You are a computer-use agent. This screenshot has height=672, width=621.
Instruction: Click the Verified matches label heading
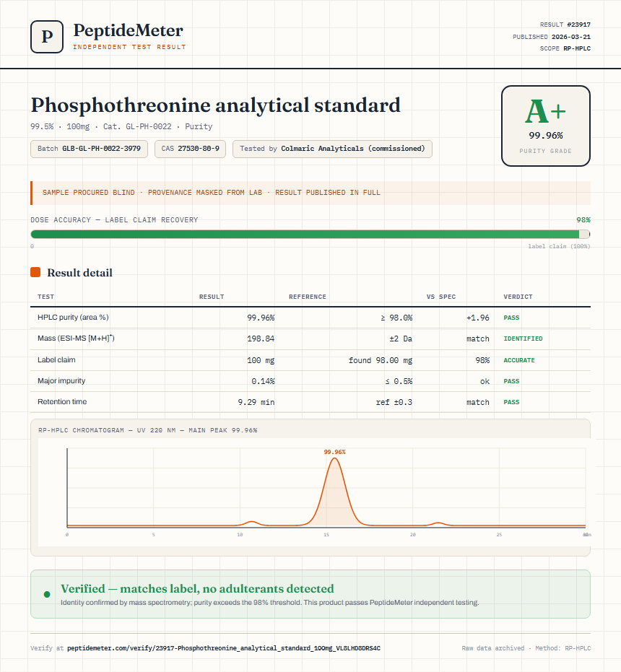click(x=197, y=588)
